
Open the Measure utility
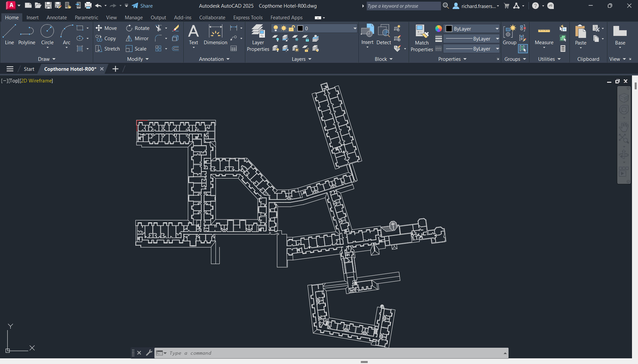544,35
